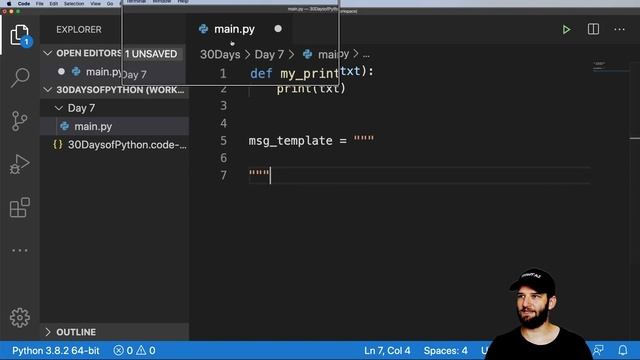Image resolution: width=640 pixels, height=360 pixels.
Task: Click the 30Days breadcrumb
Action: pos(220,54)
